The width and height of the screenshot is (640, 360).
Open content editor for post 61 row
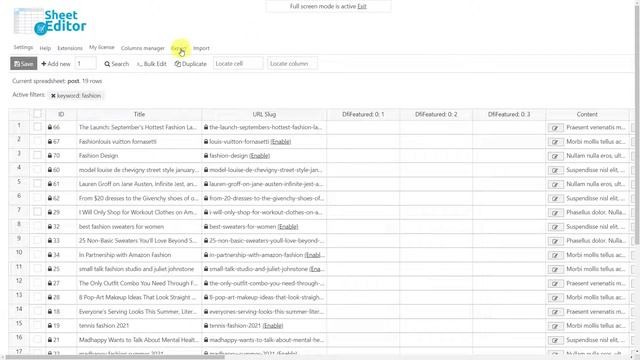pos(555,184)
